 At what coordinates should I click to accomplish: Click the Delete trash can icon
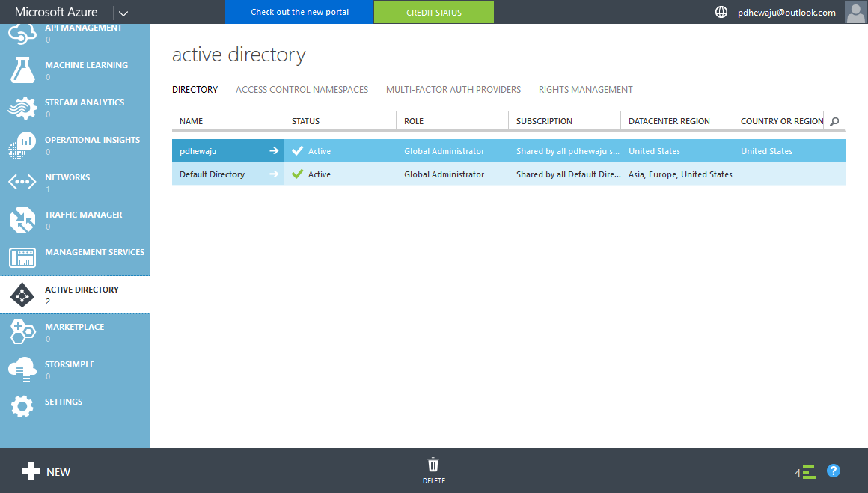click(433, 465)
